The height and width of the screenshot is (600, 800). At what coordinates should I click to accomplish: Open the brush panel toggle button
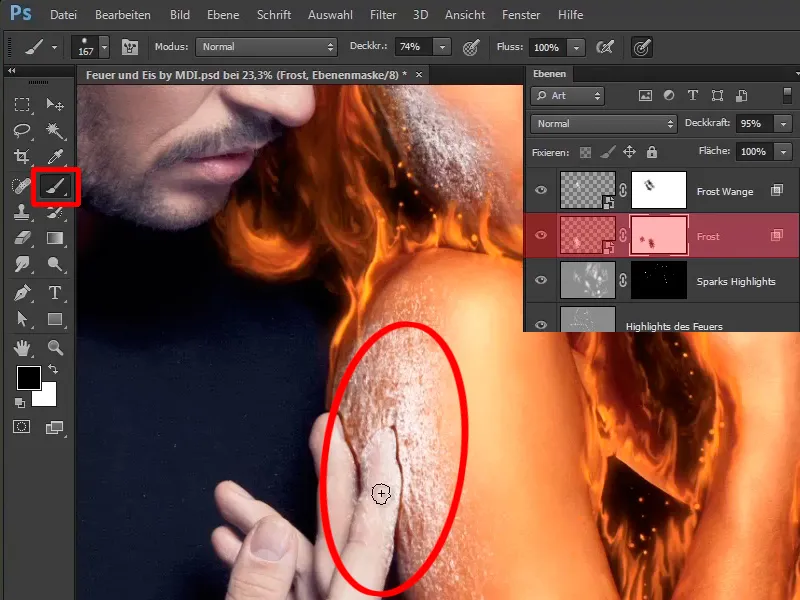point(130,47)
